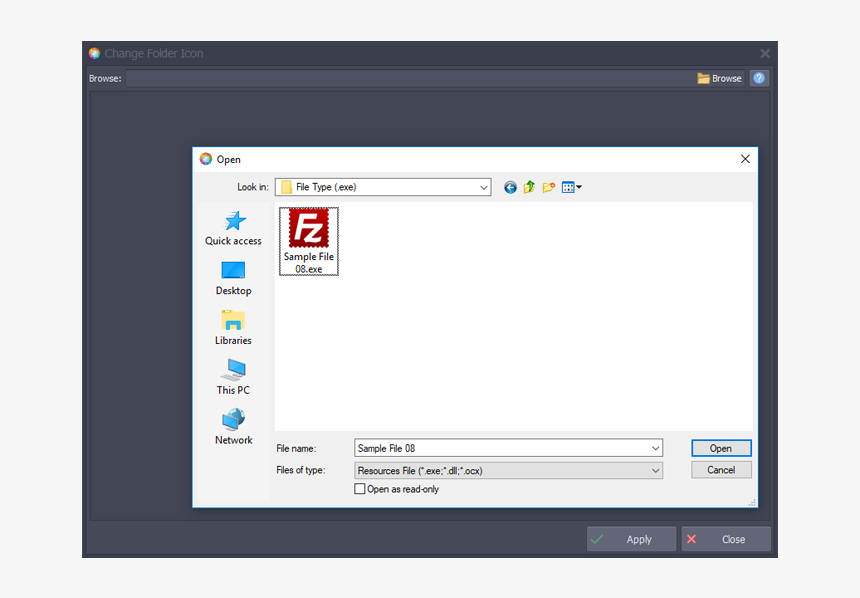The width and height of the screenshot is (860, 598).
Task: Create a new folder via toolbar icon
Action: tap(548, 187)
